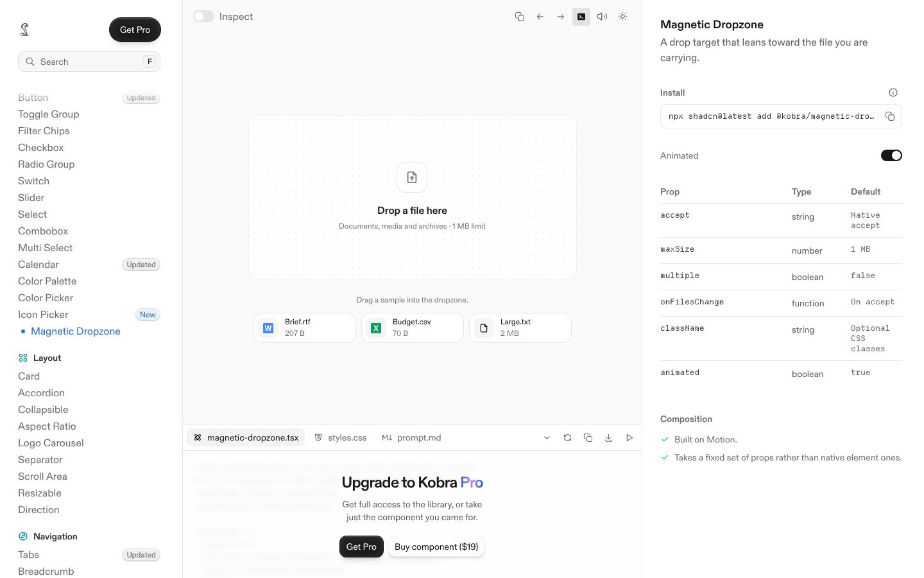Viewport: 924px width, 578px height.
Task: Toggle the terminal icon in the preview toolbar
Action: pos(581,17)
